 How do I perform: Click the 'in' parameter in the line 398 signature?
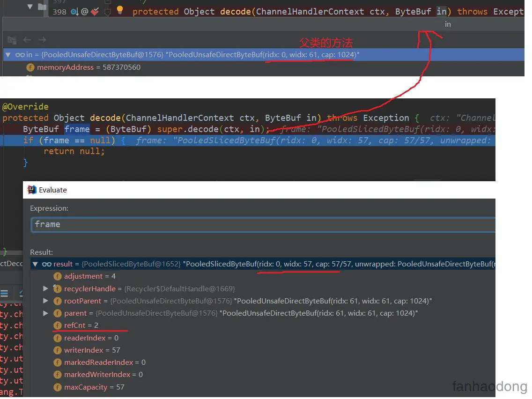pos(442,12)
